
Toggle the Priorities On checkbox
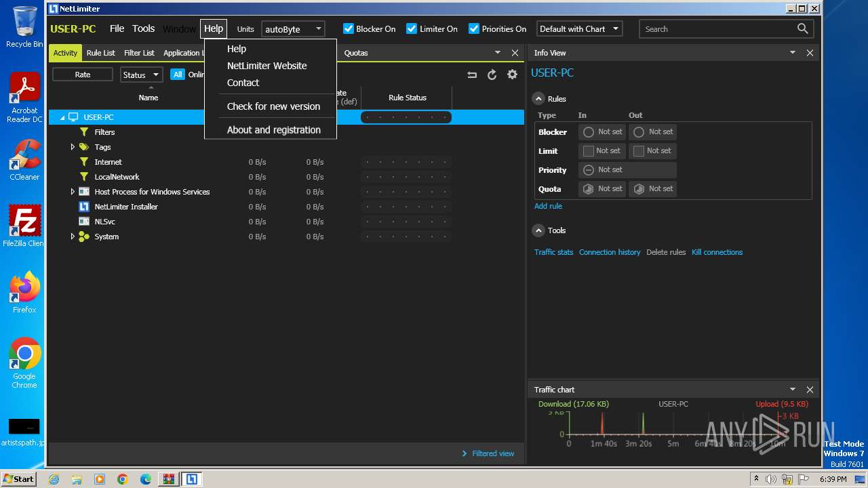pyautogui.click(x=474, y=28)
